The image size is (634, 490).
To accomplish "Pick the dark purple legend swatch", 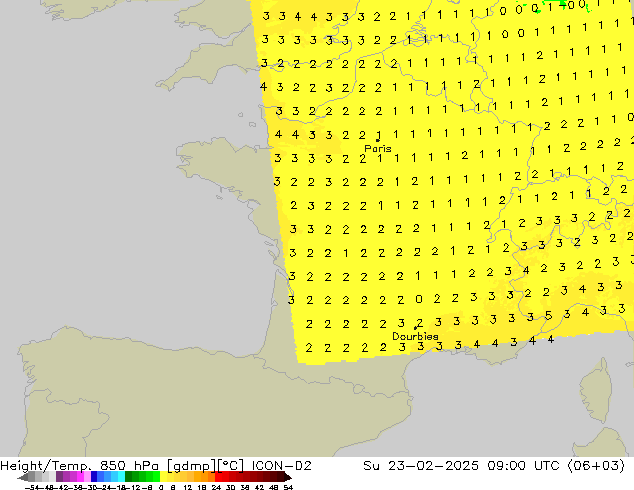I will click(59, 476).
